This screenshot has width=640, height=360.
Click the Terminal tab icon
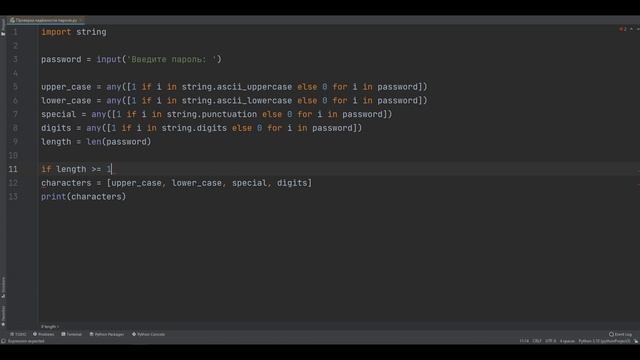point(63,334)
